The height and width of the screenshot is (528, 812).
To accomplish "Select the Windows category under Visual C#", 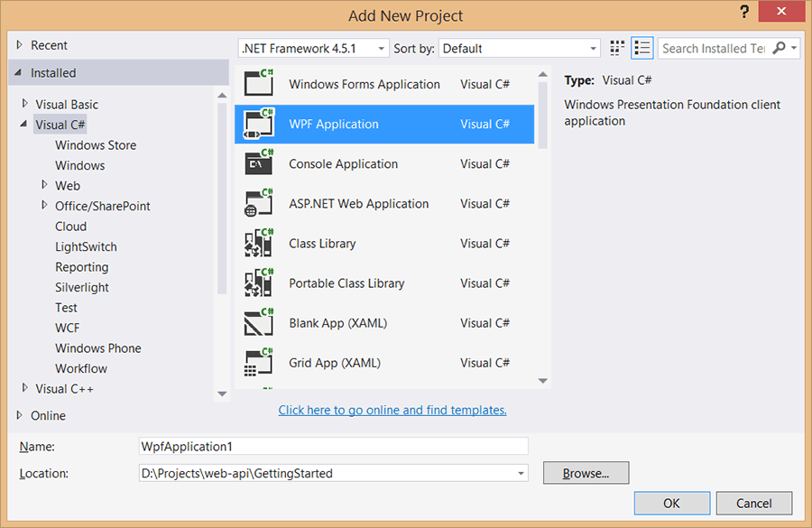I will (x=79, y=165).
